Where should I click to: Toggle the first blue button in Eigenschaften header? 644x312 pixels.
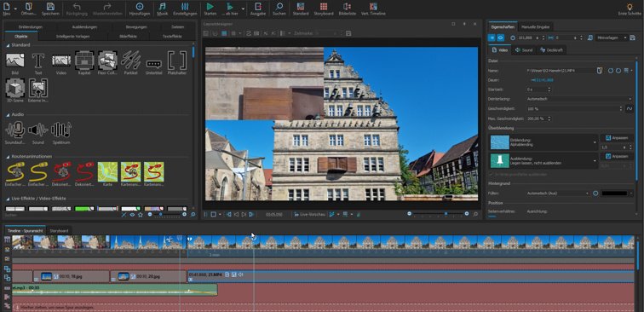point(492,38)
